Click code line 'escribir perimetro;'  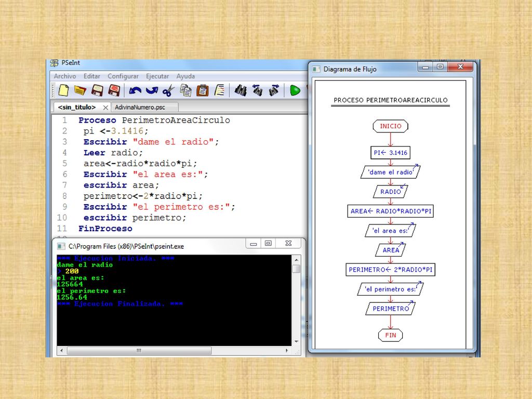pyautogui.click(x=135, y=218)
